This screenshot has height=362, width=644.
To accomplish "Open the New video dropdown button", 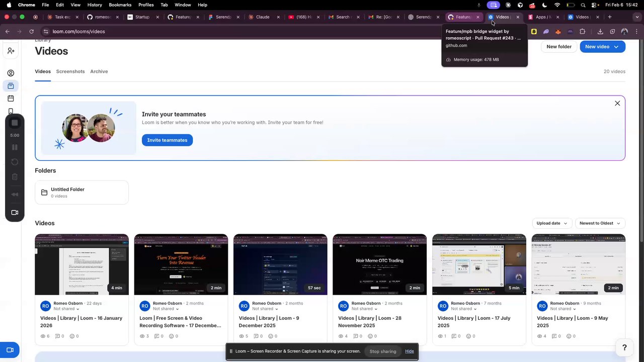I will [x=602, y=47].
